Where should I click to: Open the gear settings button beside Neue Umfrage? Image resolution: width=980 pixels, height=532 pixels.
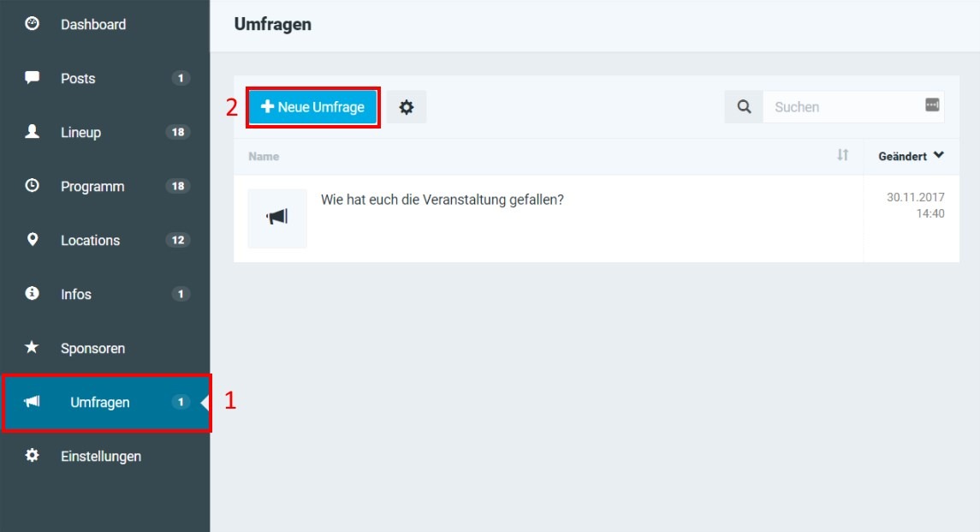click(407, 107)
